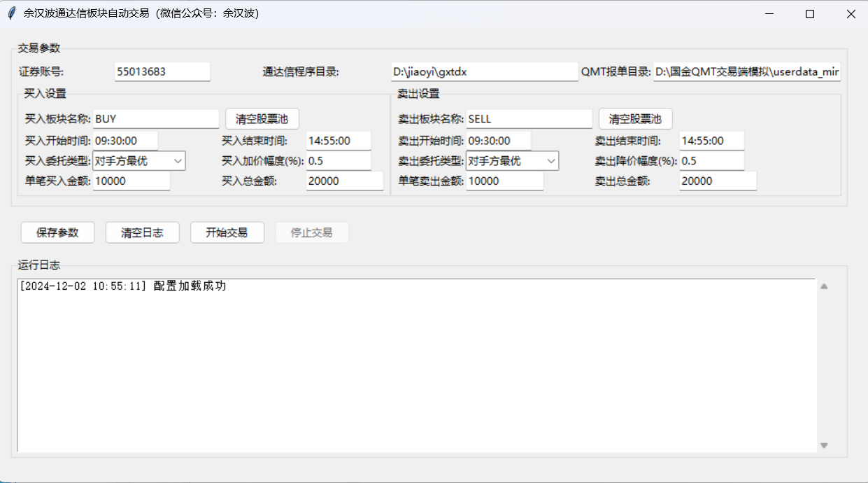Edit the 卖出结束时间 field

pyautogui.click(x=711, y=141)
